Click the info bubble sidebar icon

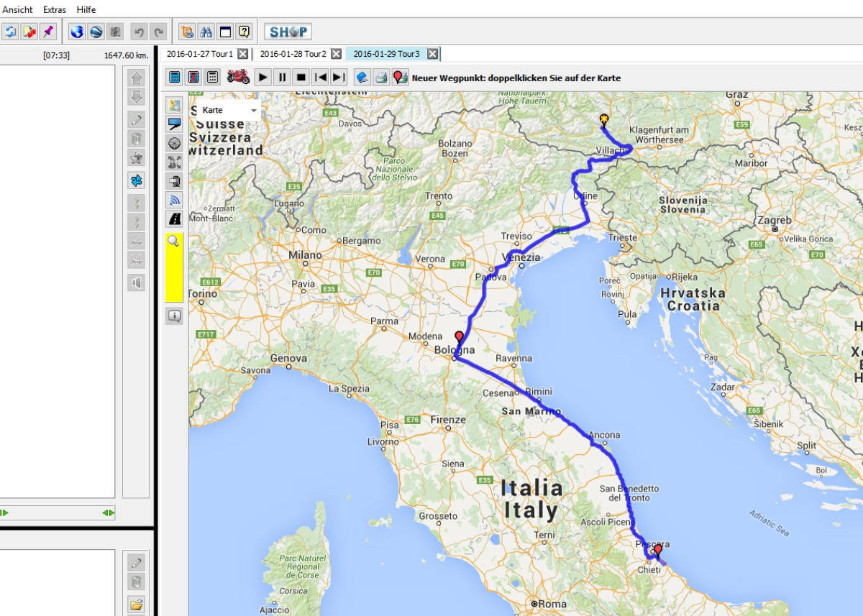[x=174, y=316]
